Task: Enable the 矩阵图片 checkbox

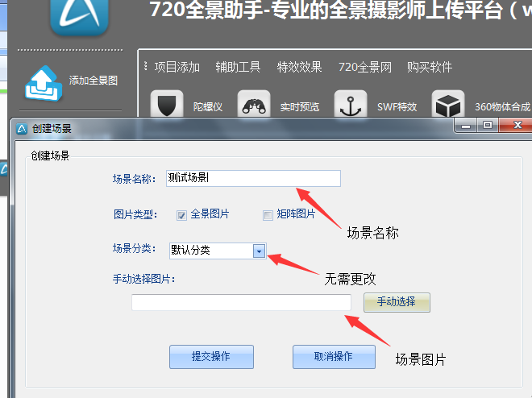Action: coord(268,215)
